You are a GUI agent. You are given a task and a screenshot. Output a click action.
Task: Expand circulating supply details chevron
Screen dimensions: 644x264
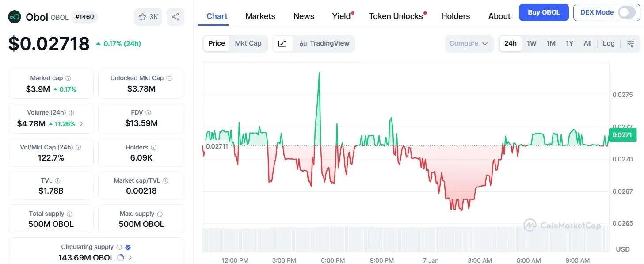tap(130, 257)
